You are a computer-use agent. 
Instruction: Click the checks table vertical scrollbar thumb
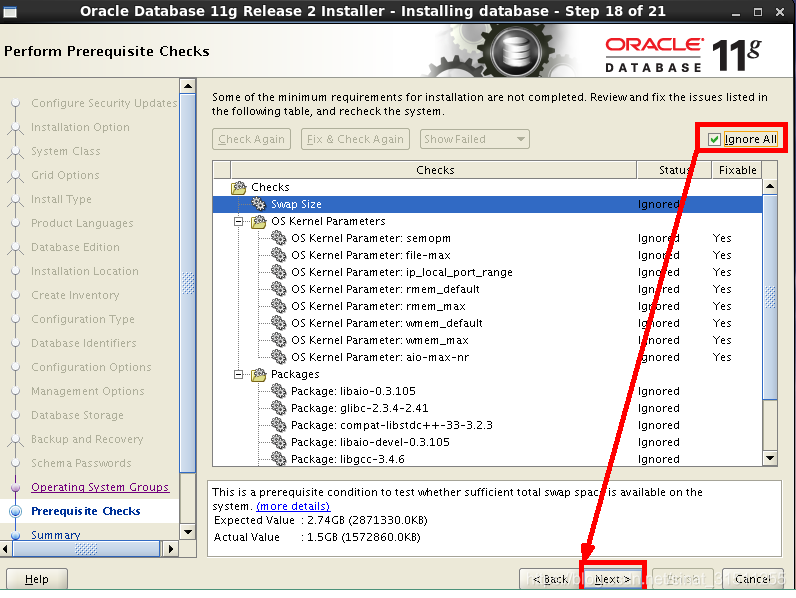pyautogui.click(x=770, y=297)
